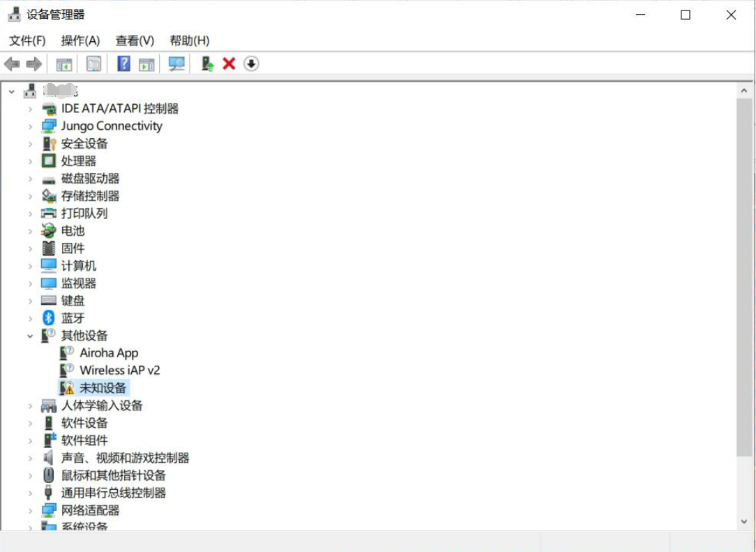Screen dimensions: 756x552
Task: Click the root computer node icon
Action: [x=30, y=91]
